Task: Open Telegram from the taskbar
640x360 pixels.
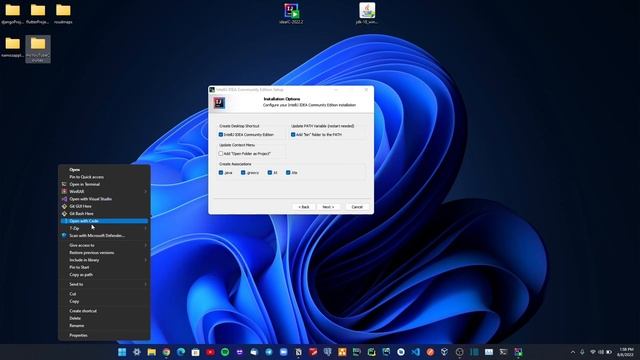Action: click(269, 352)
